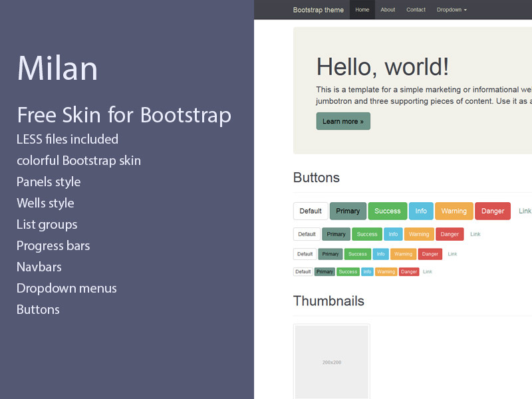Viewport: 532px width, 399px height.
Task: Click the Bootstrap theme brand link
Action: (x=319, y=10)
